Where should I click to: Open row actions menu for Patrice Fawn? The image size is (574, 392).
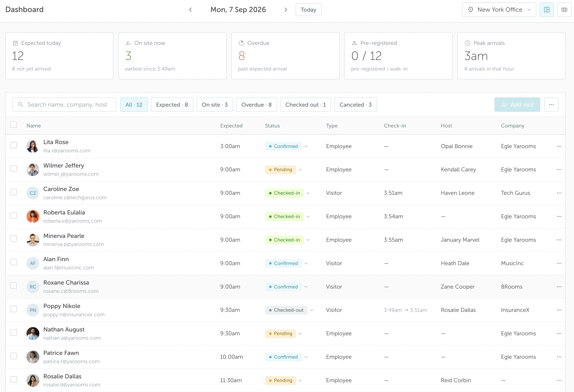point(559,357)
